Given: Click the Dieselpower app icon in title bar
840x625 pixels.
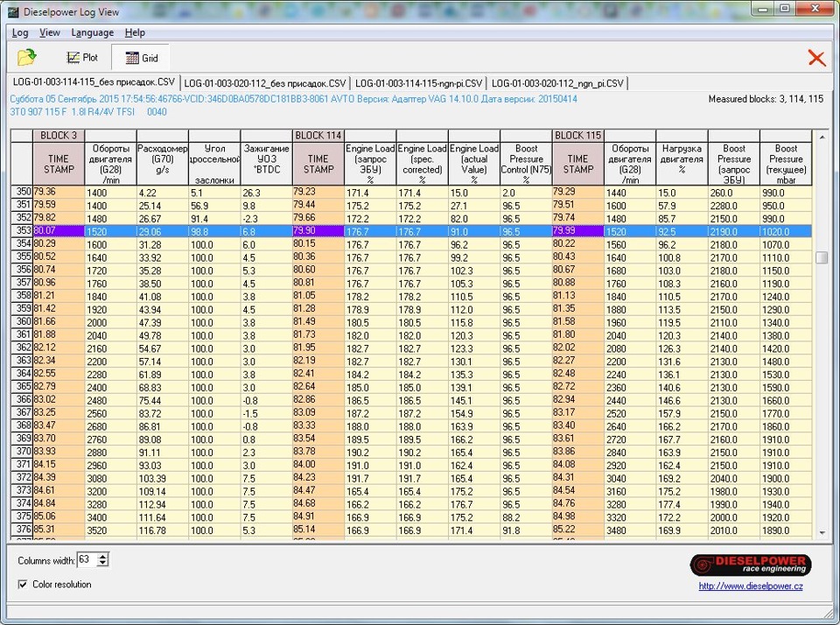Looking at the screenshot, I should click(14, 12).
